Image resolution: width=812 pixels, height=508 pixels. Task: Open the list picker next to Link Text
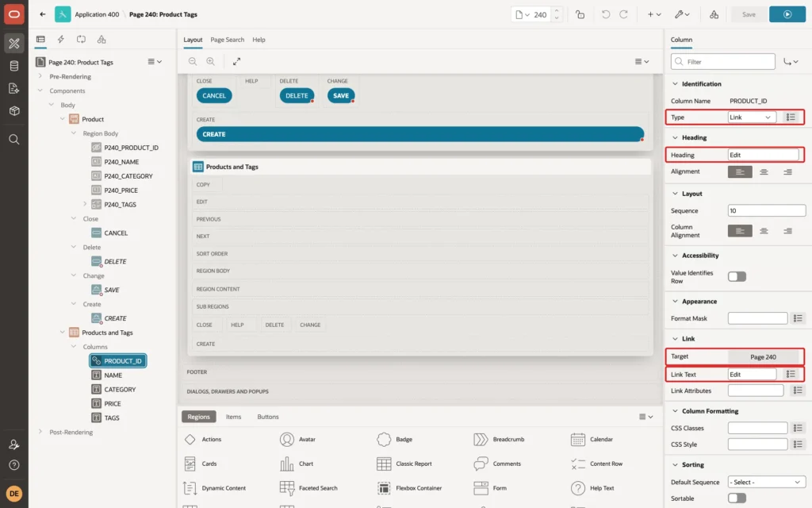point(791,375)
